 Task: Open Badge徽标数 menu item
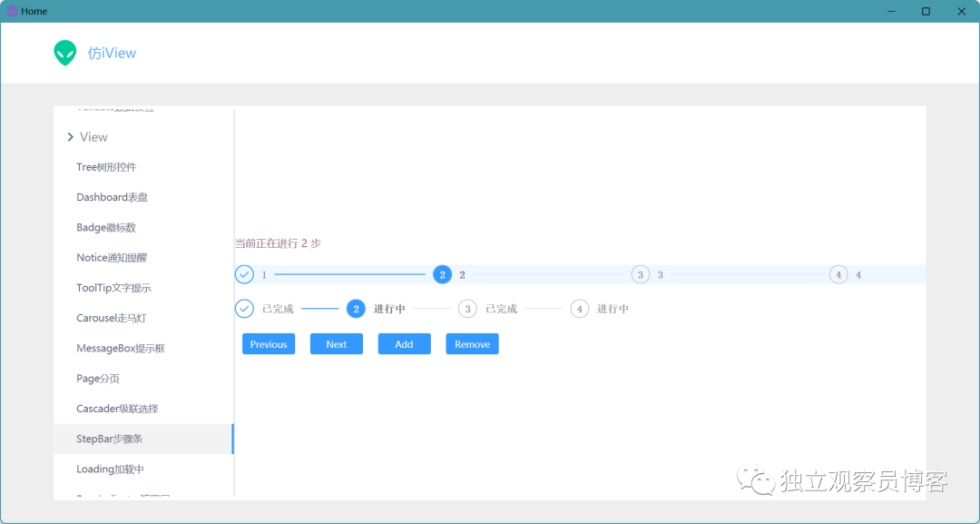click(x=143, y=228)
